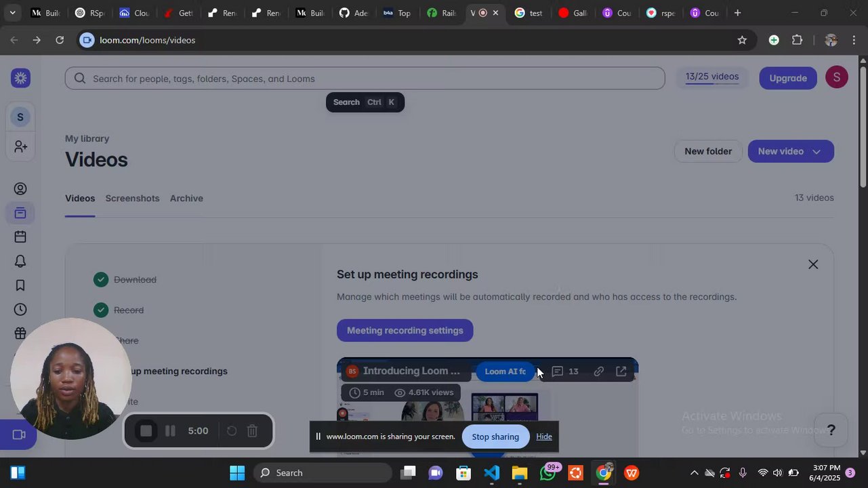Delete the recording with the trash icon
This screenshot has width=868, height=488.
tap(252, 431)
